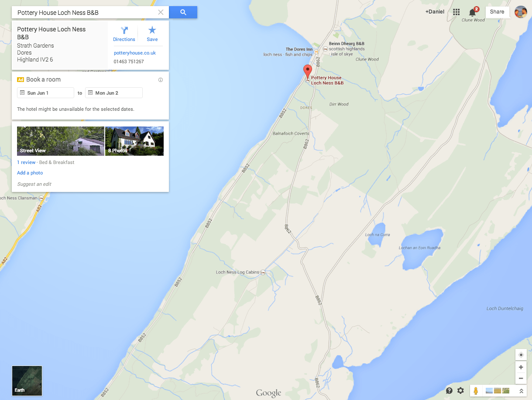The width and height of the screenshot is (532, 400).
Task: Open the Google apps grid
Action: pos(456,12)
